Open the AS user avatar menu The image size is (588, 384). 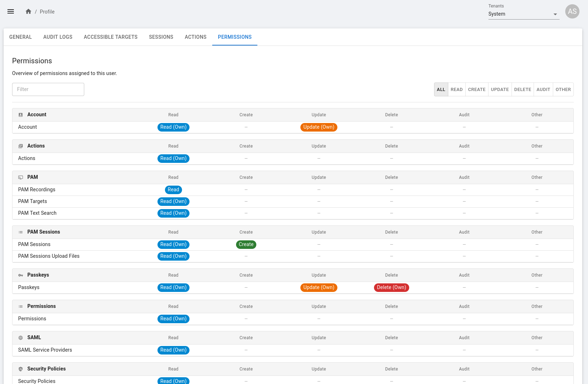572,11
